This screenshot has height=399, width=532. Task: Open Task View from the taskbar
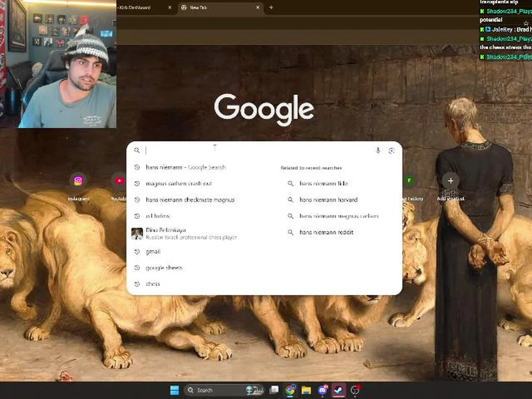274,390
